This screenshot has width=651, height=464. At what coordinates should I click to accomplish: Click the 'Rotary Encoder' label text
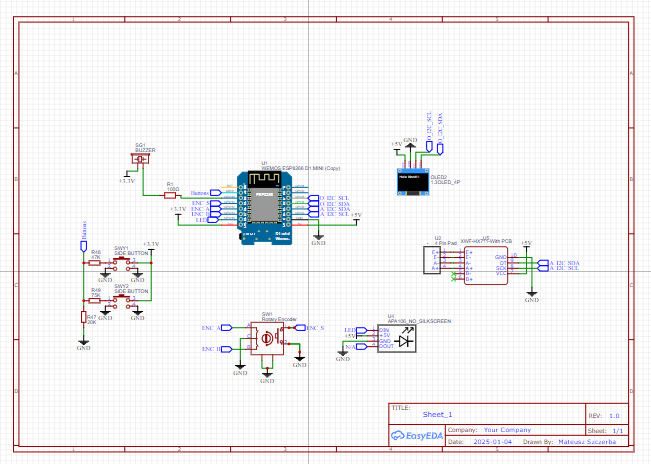[279, 319]
